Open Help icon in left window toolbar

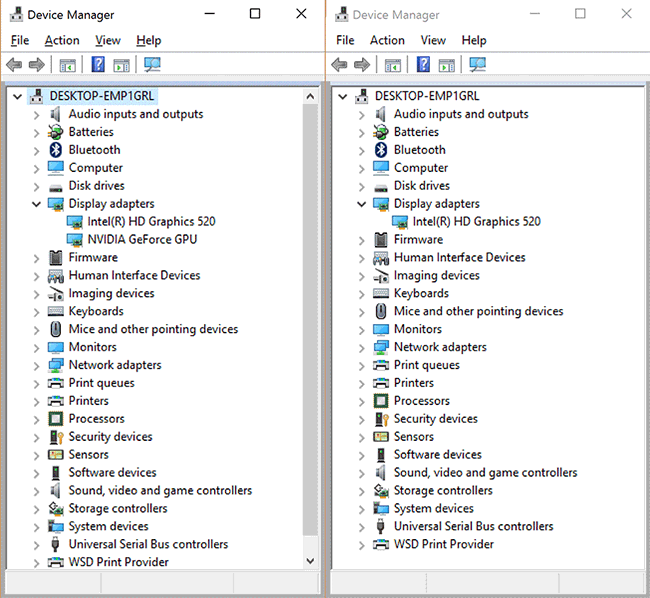click(x=98, y=65)
